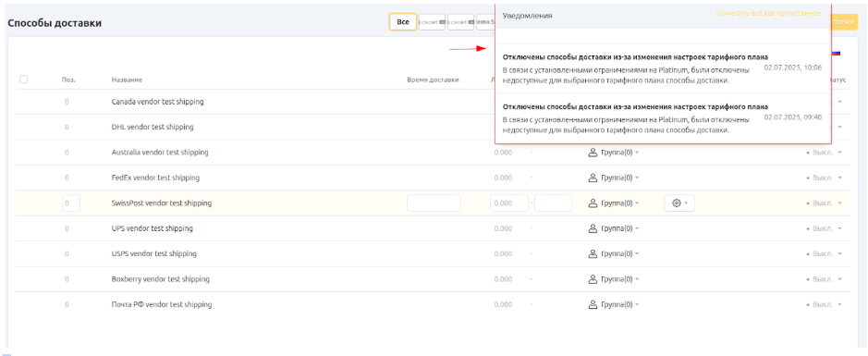The width and height of the screenshot is (868, 356).
Task: Mark all notifications as read
Action: 768,13
